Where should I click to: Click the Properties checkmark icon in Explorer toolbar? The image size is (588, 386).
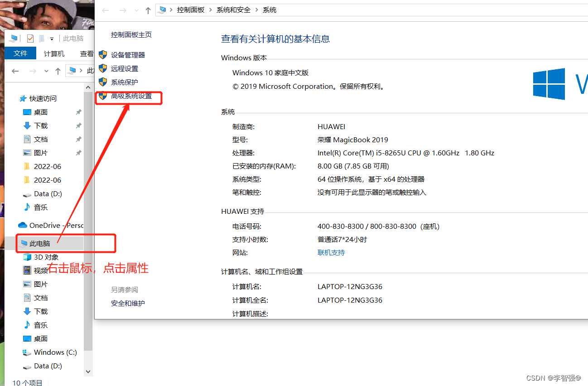click(30, 39)
